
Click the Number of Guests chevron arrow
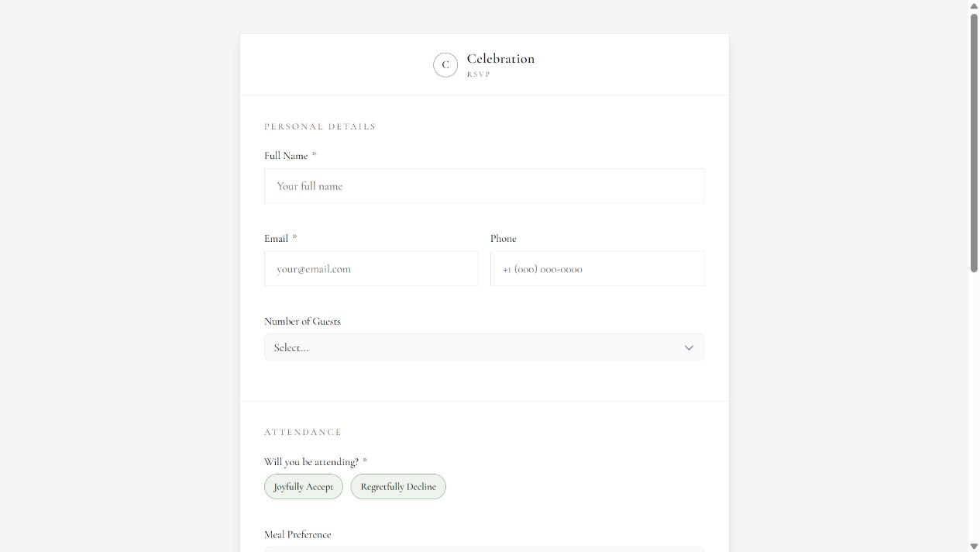[x=689, y=347]
